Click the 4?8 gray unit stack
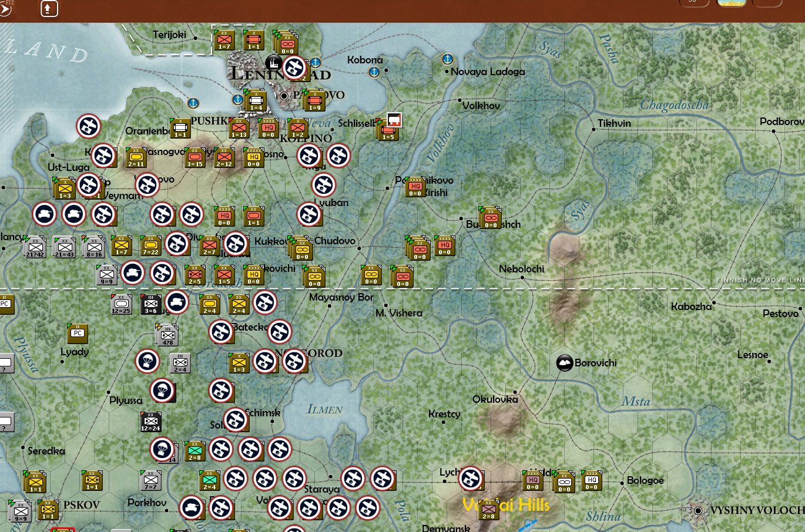Screen dimensions: 805x532 point(167,335)
